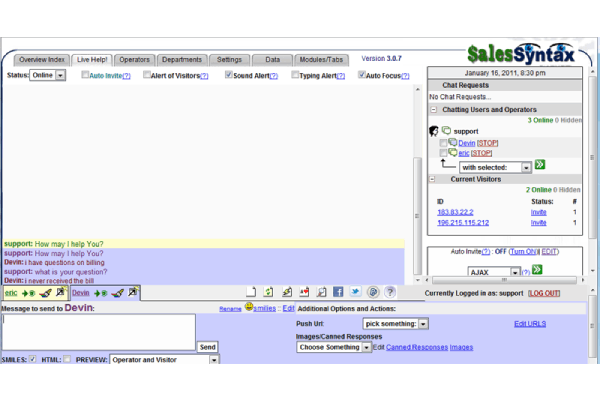Click the Send button
Viewport: 600px width, 400px height.
[x=208, y=347]
